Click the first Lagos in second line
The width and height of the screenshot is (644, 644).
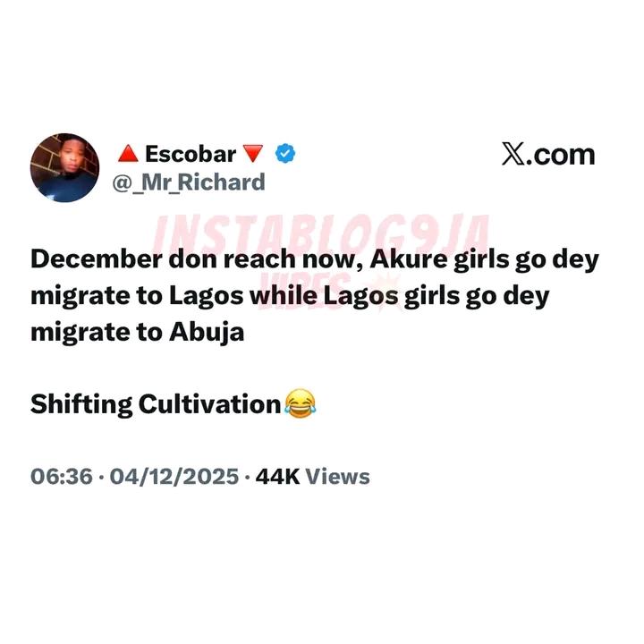coord(207,296)
